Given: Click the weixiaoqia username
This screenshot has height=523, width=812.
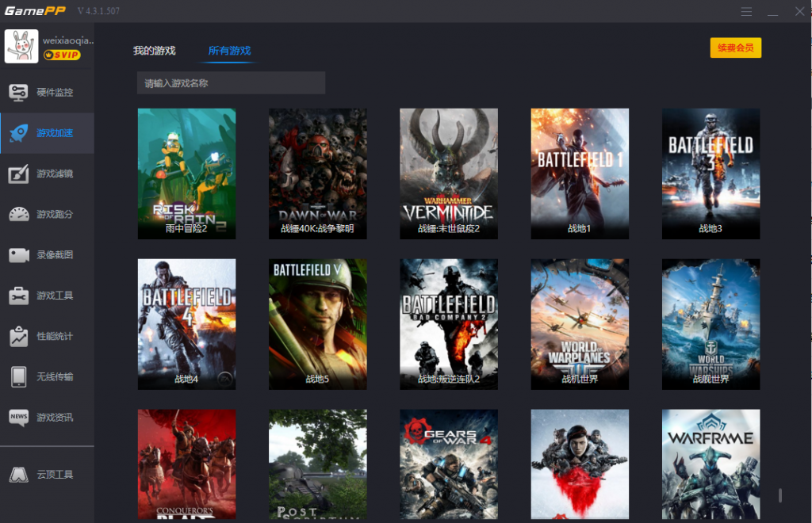Looking at the screenshot, I should click(68, 40).
